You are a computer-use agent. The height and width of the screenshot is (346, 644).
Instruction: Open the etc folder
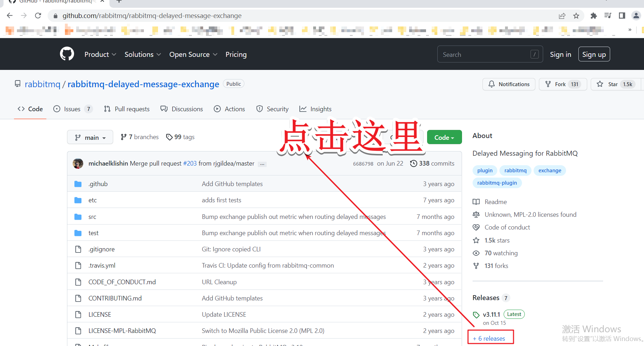pos(92,200)
